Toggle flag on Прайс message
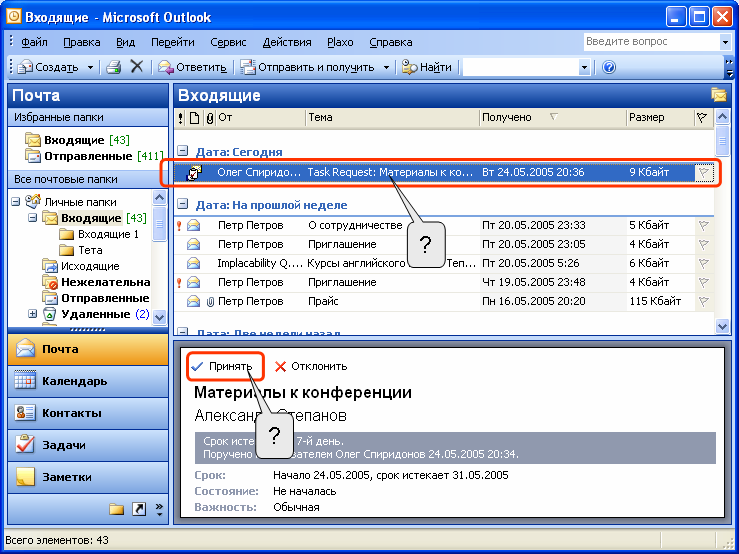 703,301
